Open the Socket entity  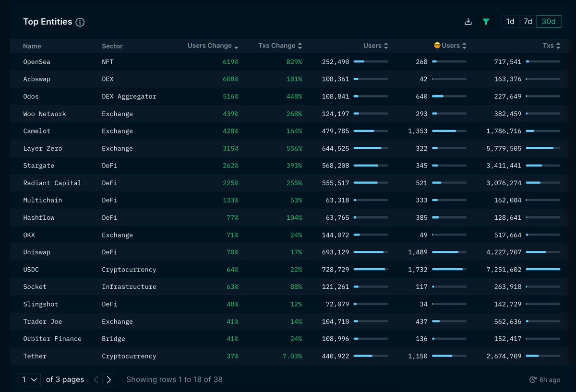coord(35,287)
